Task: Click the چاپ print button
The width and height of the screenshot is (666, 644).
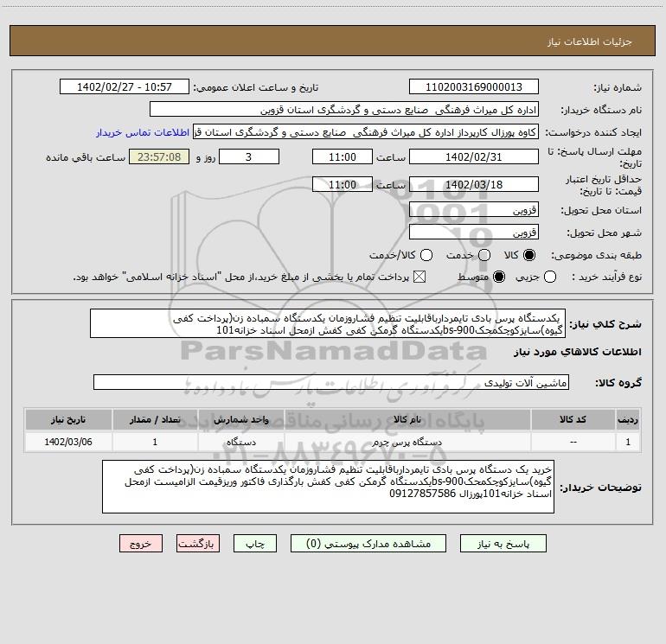Action: point(255,544)
